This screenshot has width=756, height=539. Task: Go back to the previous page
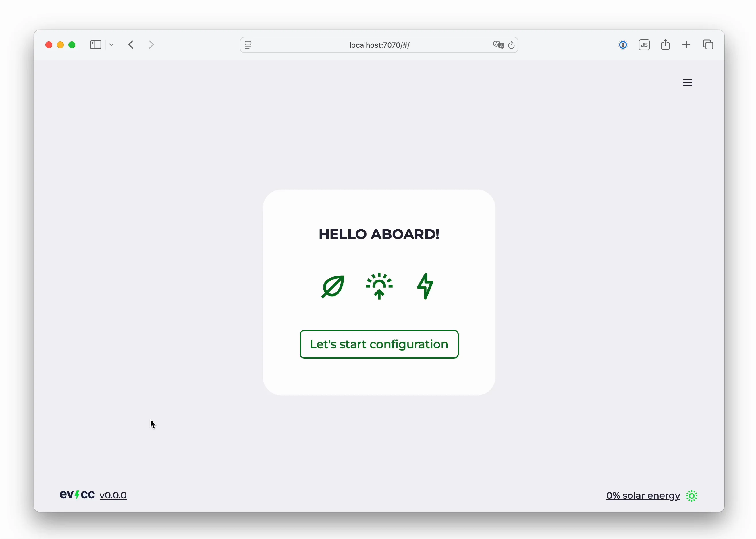[131, 45]
